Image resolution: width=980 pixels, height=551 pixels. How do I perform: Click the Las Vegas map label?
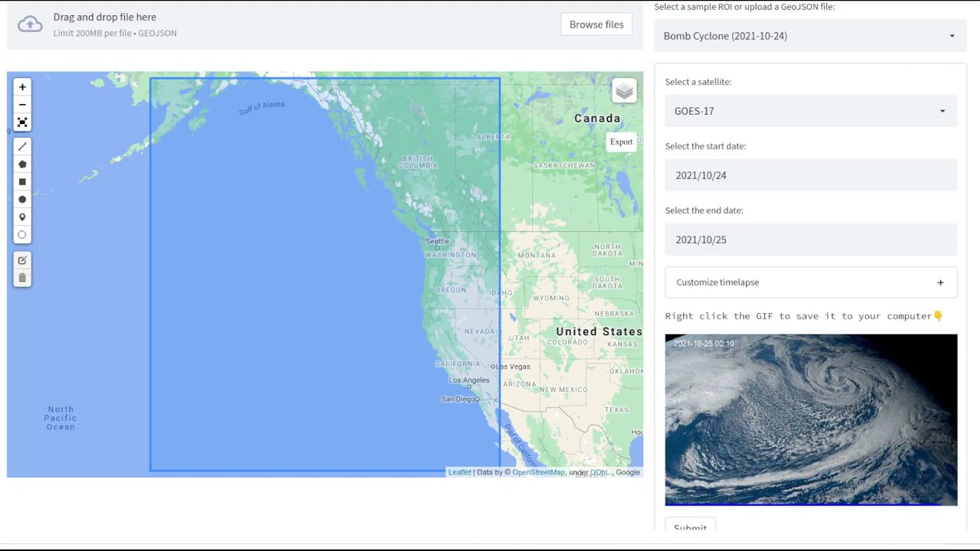[513, 367]
